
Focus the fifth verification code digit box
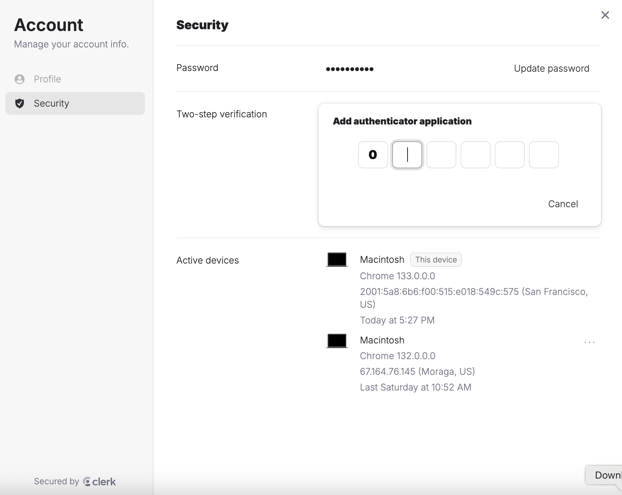click(x=509, y=155)
